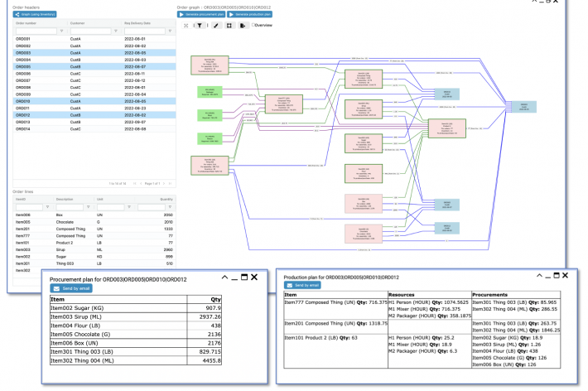
Task: Click the fit-to-screen icon in graph toolbar
Action: click(x=186, y=26)
